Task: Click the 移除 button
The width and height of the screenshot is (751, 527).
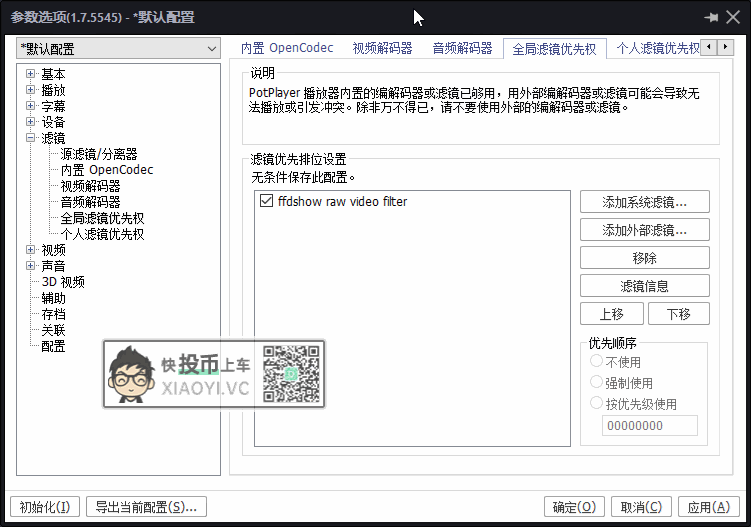Action: pyautogui.click(x=645, y=258)
